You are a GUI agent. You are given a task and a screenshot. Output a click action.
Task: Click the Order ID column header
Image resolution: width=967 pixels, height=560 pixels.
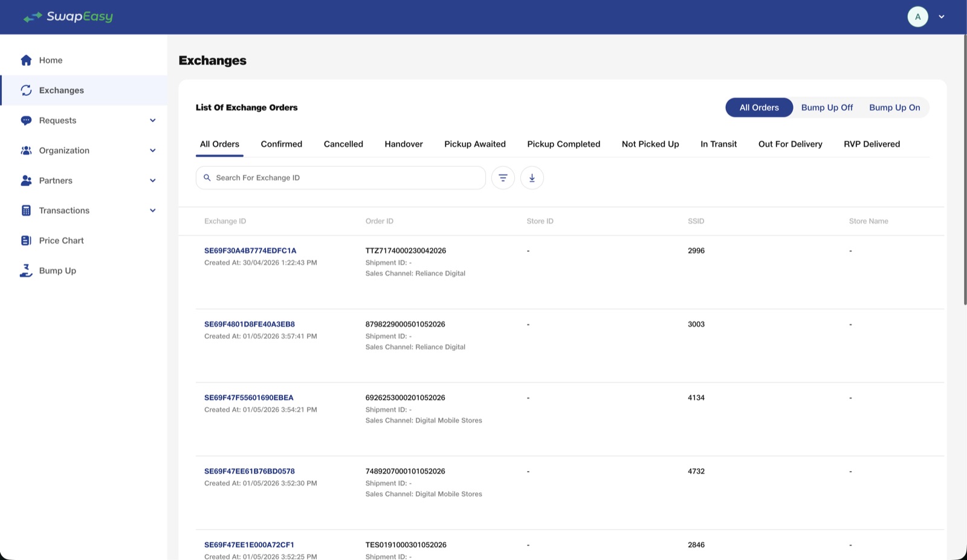click(380, 221)
